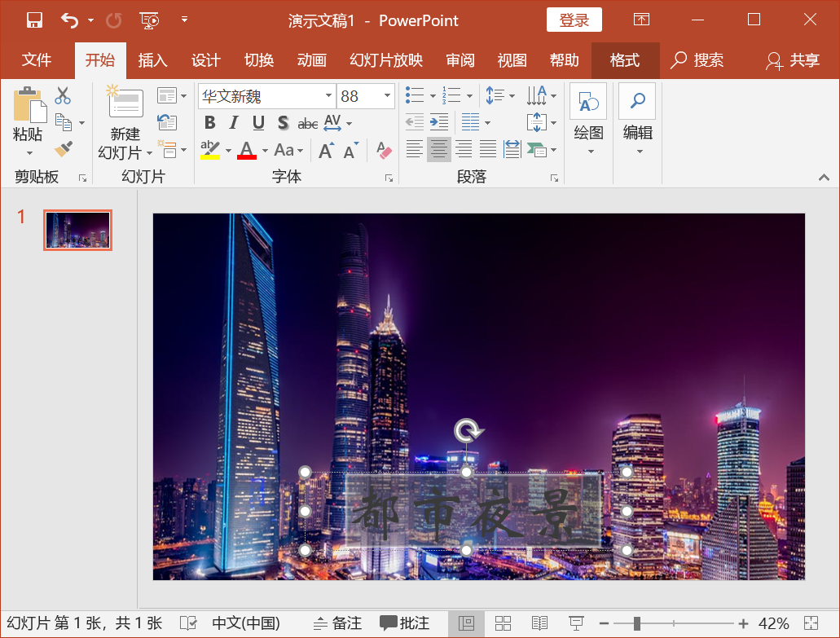Screen dimensions: 840x638
Task: Toggle bold formatting
Action: point(210,123)
